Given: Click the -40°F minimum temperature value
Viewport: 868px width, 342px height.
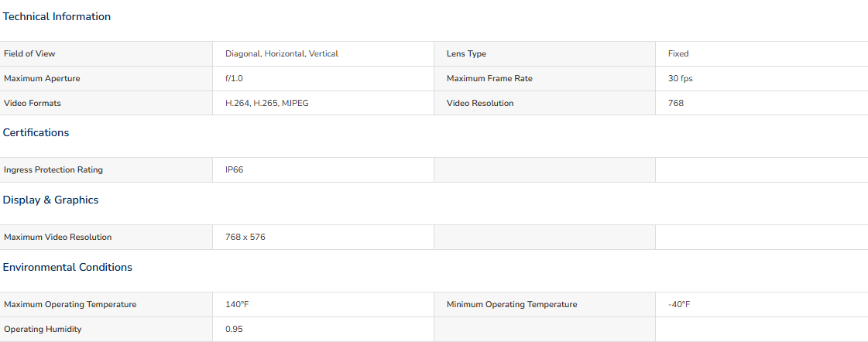Looking at the screenshot, I should [x=679, y=304].
